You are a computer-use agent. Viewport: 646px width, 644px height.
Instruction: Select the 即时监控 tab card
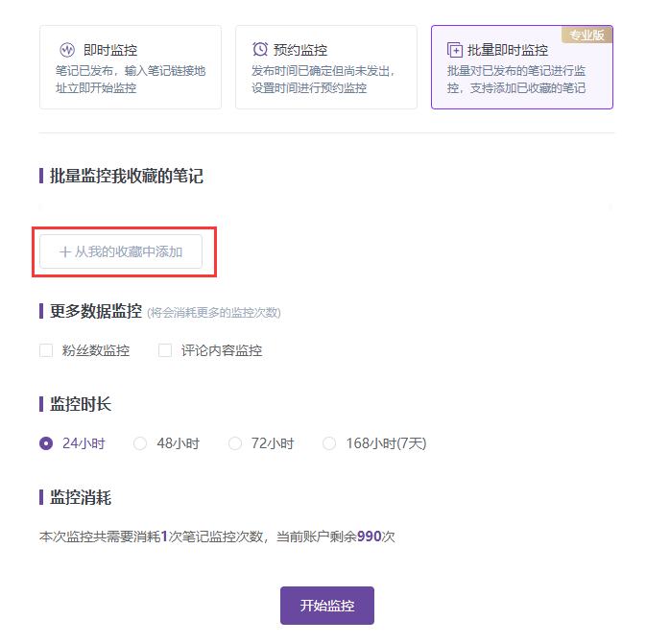[131, 67]
